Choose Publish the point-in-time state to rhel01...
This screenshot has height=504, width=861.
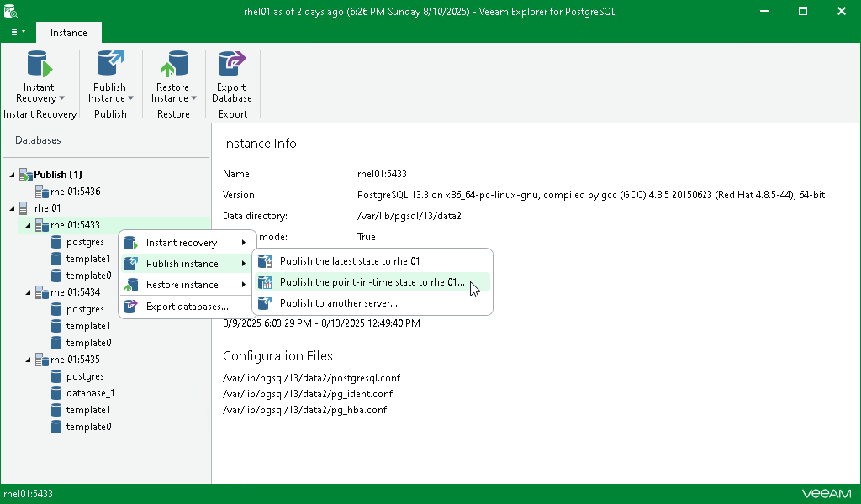pos(372,282)
